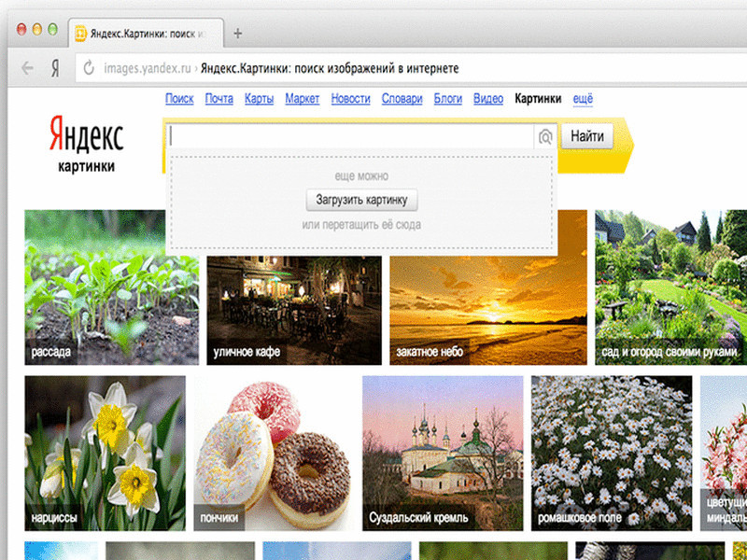
Task: Click the browser back arrow
Action: [28, 69]
